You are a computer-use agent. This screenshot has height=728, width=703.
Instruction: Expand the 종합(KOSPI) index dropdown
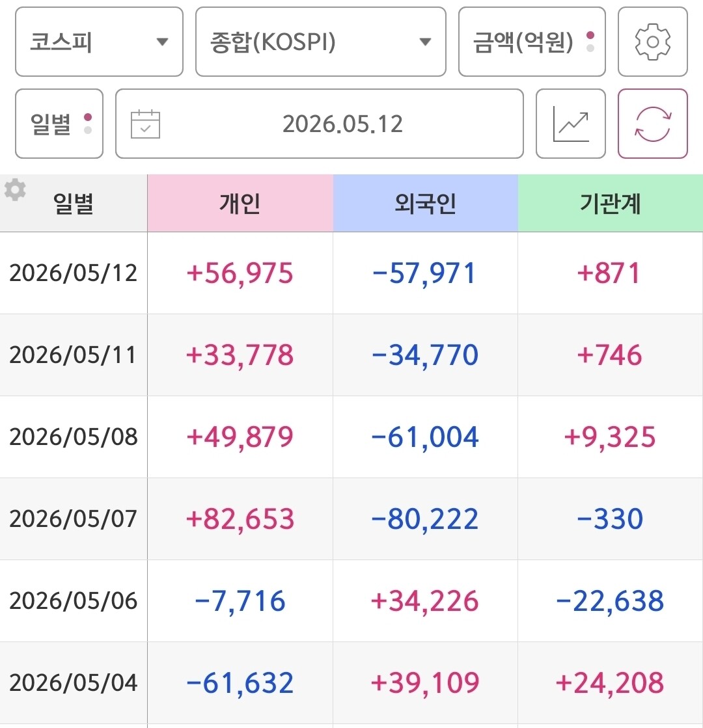coord(321,42)
